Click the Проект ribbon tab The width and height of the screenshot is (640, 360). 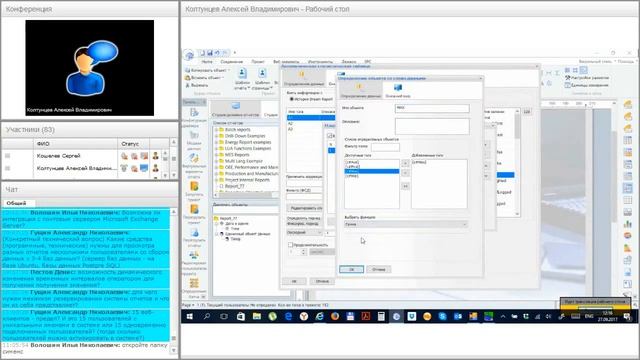[x=258, y=62]
